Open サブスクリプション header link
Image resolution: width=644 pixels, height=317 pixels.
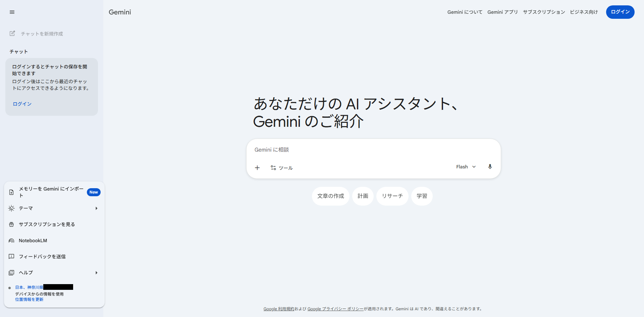(x=544, y=12)
